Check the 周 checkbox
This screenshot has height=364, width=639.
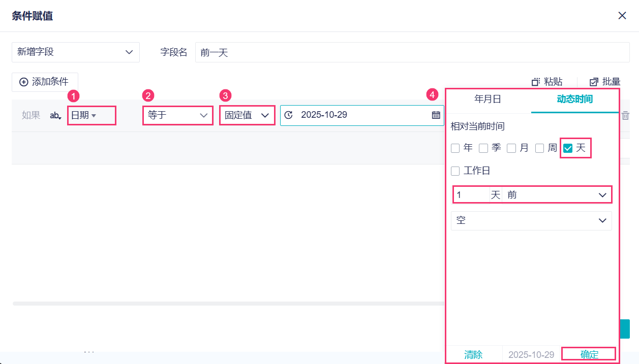point(540,148)
